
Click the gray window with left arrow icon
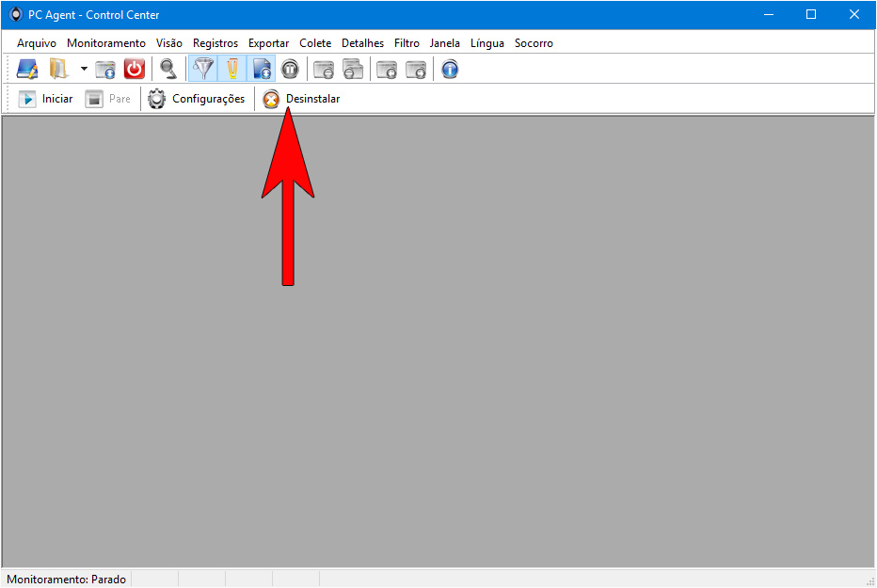pos(387,70)
